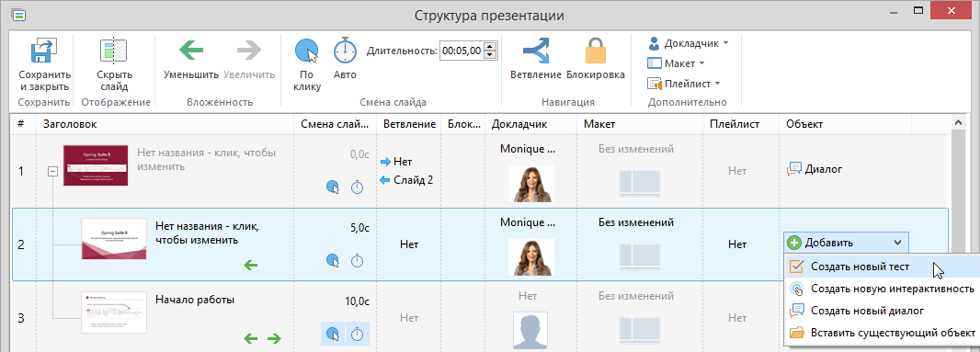Click the Плейлист column header
This screenshot has height=352, width=980.
741,124
